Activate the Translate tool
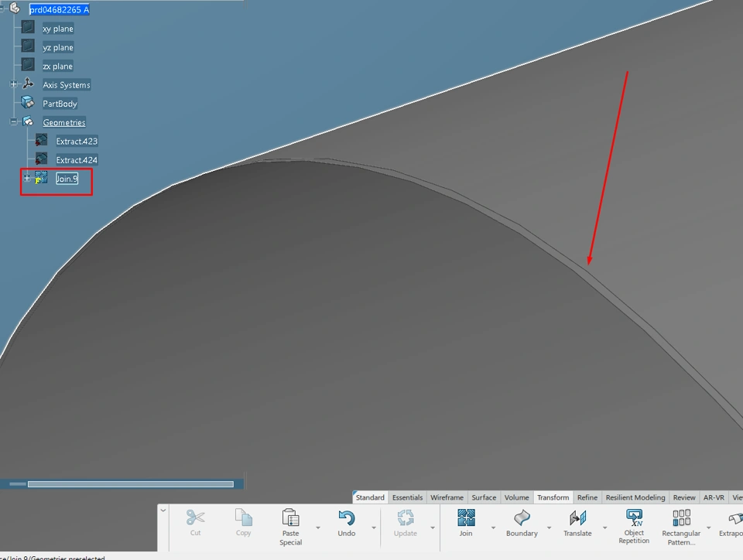This screenshot has width=743, height=560. click(x=577, y=523)
